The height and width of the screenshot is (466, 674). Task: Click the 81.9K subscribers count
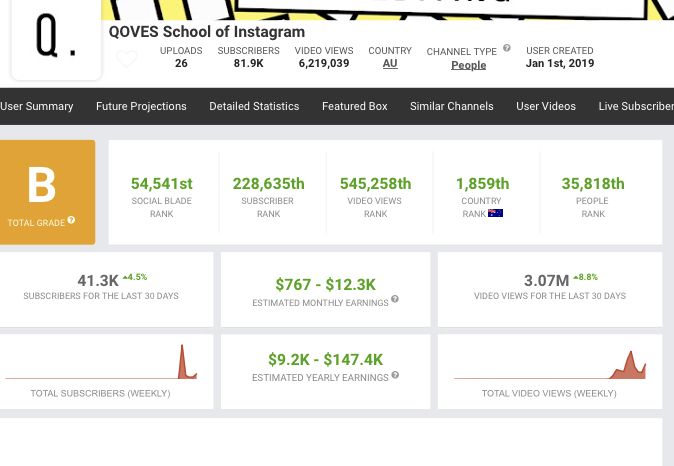point(248,63)
